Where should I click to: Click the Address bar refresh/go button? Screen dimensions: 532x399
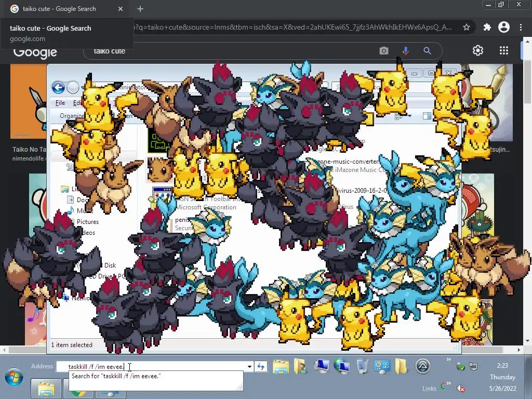coord(261,366)
